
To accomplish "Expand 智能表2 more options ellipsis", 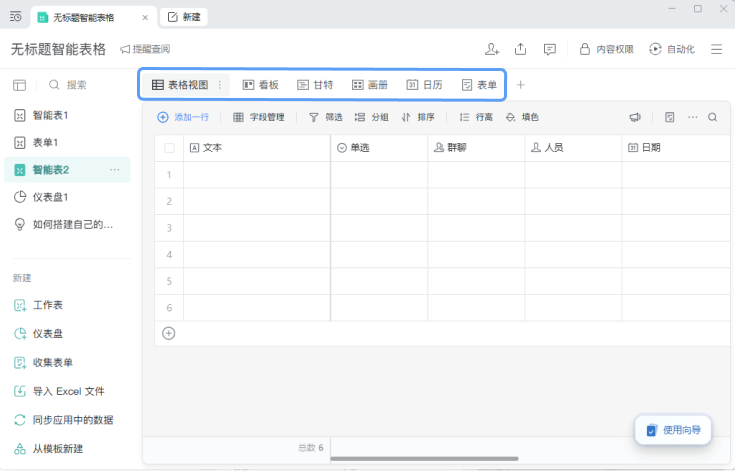I will tap(115, 170).
